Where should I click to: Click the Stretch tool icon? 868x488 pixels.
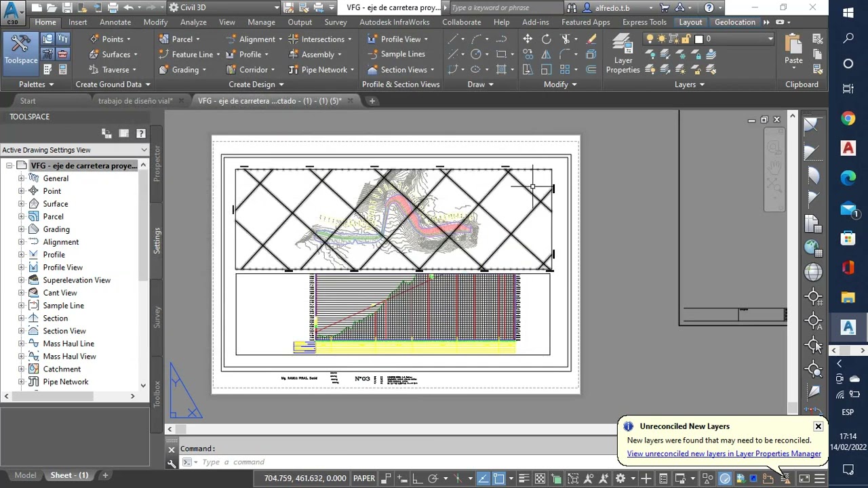[x=528, y=69]
